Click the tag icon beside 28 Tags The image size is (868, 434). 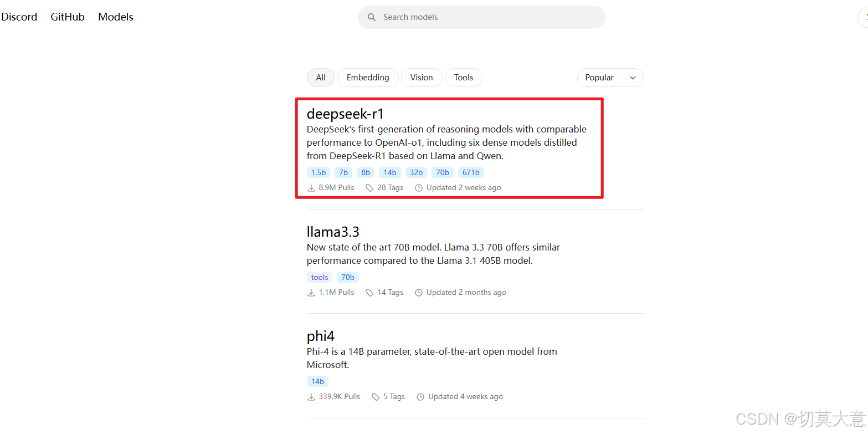tap(369, 188)
